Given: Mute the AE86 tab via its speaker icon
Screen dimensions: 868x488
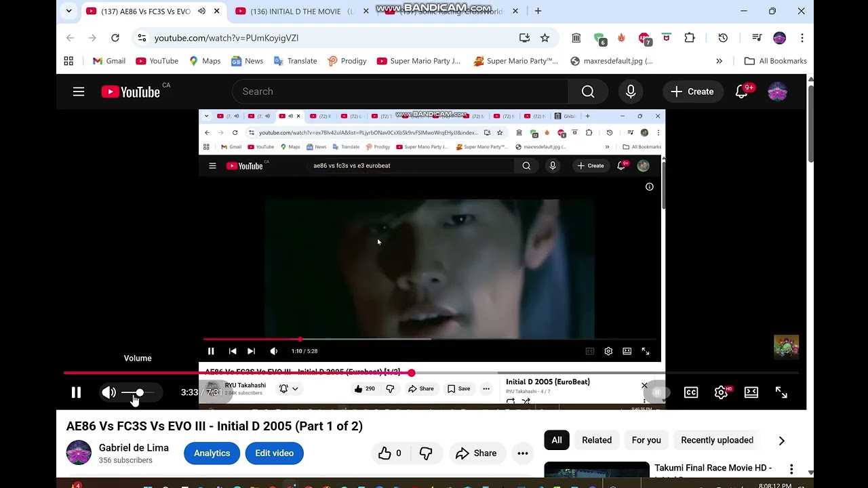Looking at the screenshot, I should pyautogui.click(x=201, y=12).
